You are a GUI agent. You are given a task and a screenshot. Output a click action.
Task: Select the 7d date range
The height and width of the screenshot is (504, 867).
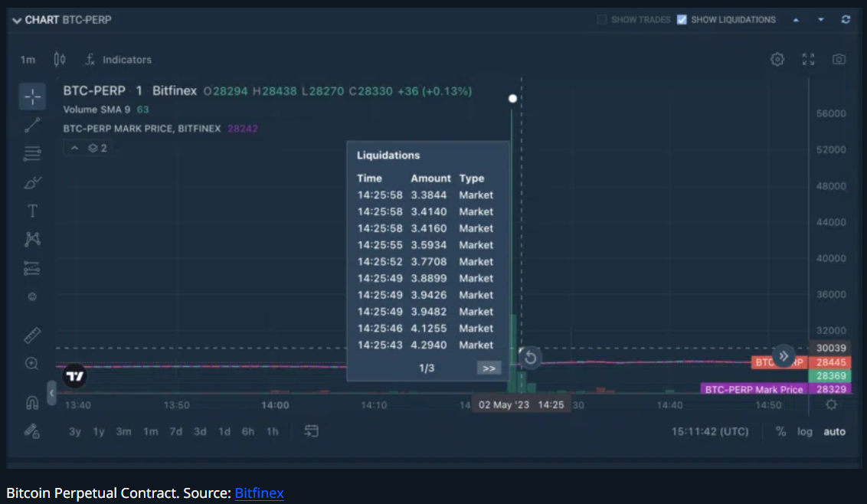coord(176,431)
